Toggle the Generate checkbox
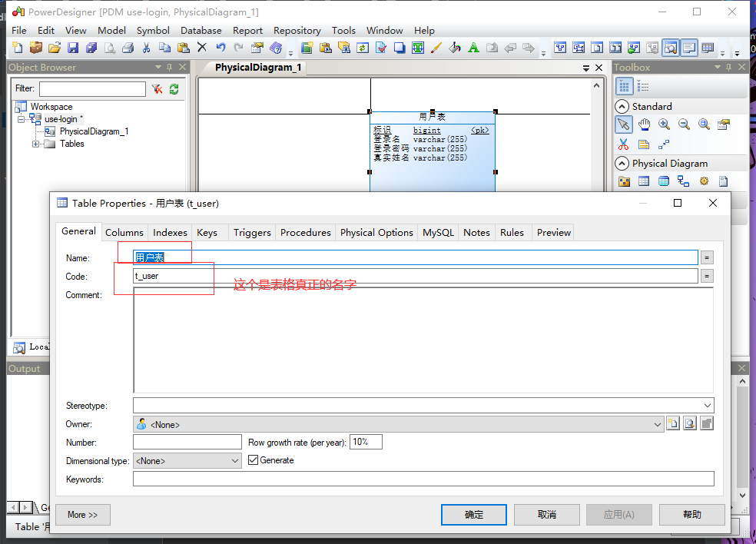 coord(253,460)
